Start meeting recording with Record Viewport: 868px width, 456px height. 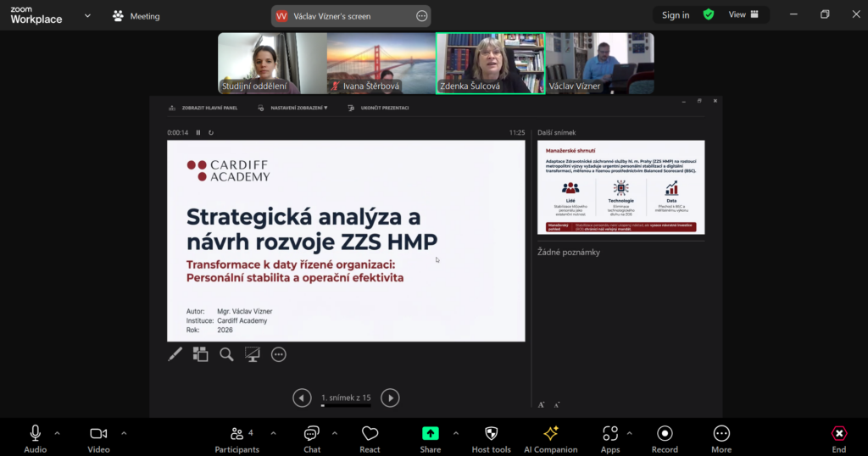click(x=665, y=438)
